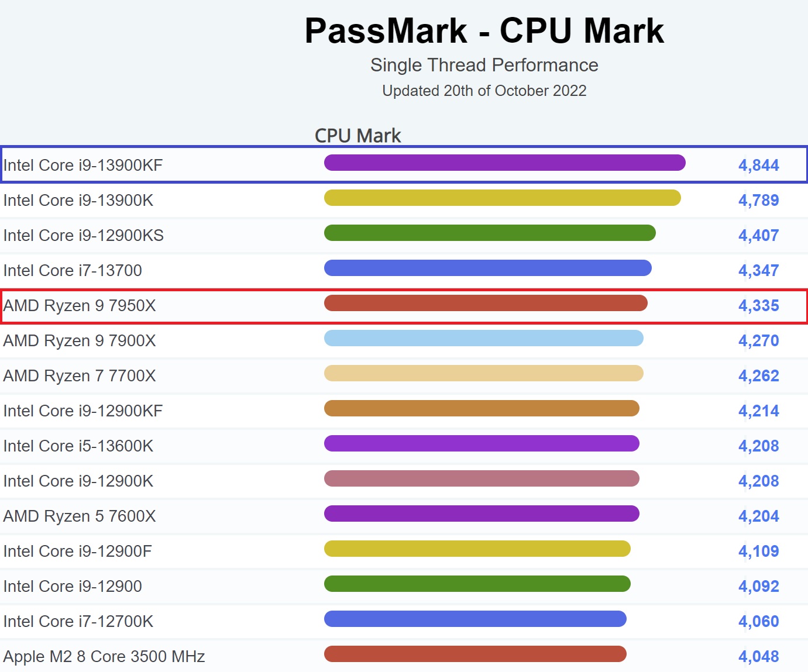Select the Intel Core i9-12900KS name
The width and height of the screenshot is (808, 672).
coord(84,236)
